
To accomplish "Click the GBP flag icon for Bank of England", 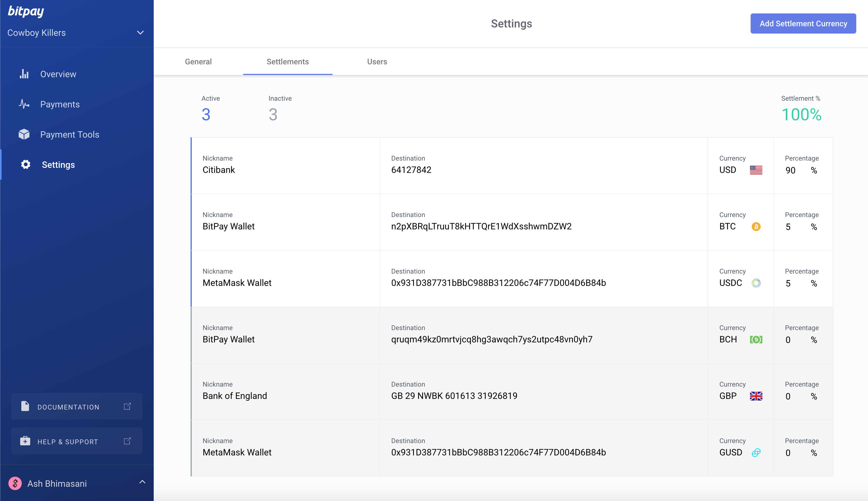I will click(x=756, y=396).
